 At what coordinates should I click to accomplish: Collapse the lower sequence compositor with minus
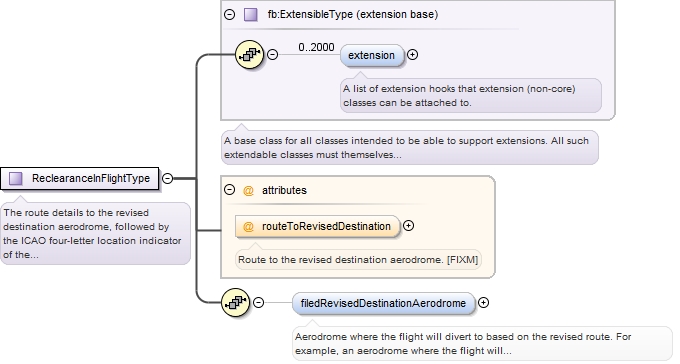[x=258, y=302]
